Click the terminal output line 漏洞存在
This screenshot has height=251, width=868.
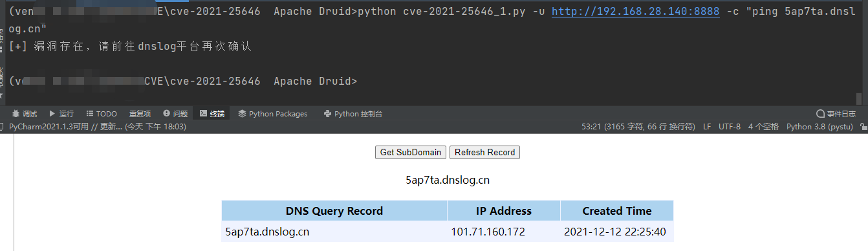(x=130, y=47)
